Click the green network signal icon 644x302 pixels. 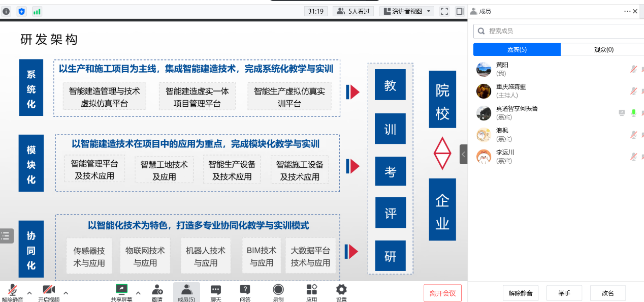[x=37, y=11]
